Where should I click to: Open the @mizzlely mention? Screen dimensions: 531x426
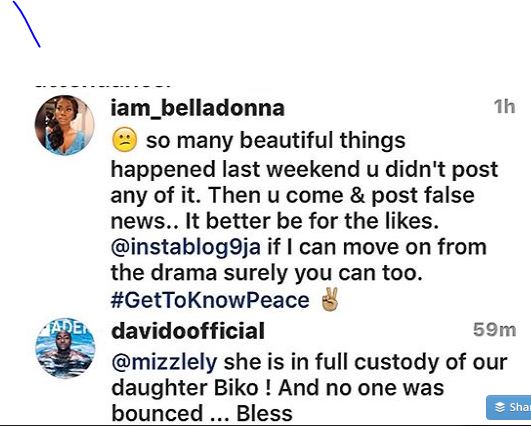click(164, 363)
